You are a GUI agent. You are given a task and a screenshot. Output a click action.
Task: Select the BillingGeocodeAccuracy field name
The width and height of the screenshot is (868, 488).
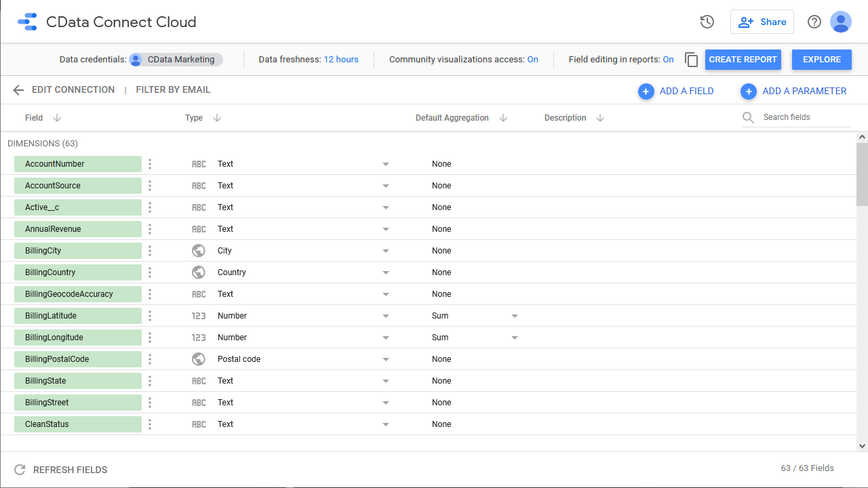pyautogui.click(x=78, y=294)
